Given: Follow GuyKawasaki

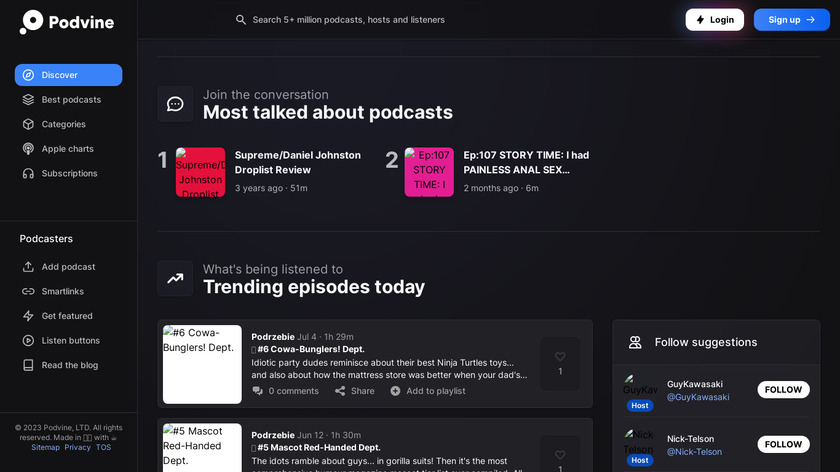Looking at the screenshot, I should coord(783,390).
